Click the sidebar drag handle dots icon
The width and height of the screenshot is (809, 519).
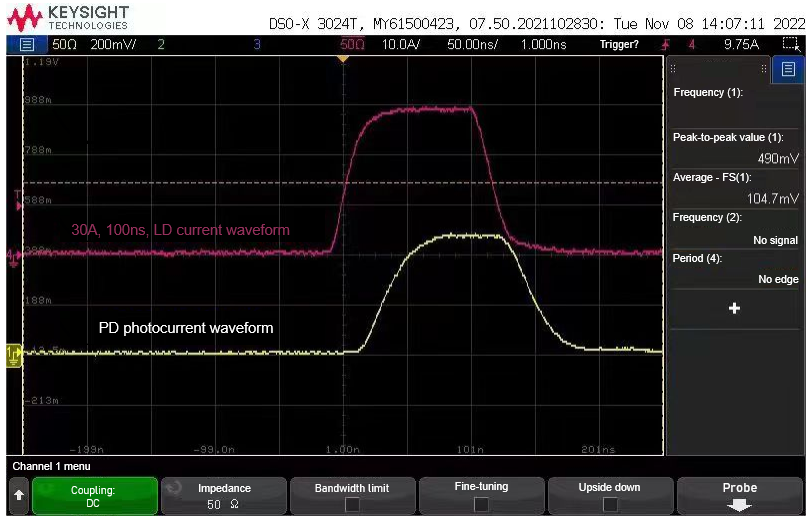tap(673, 69)
